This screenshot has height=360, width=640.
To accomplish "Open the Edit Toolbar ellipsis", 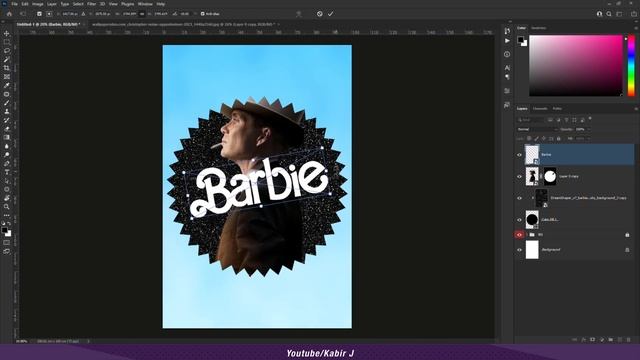I will [7, 215].
